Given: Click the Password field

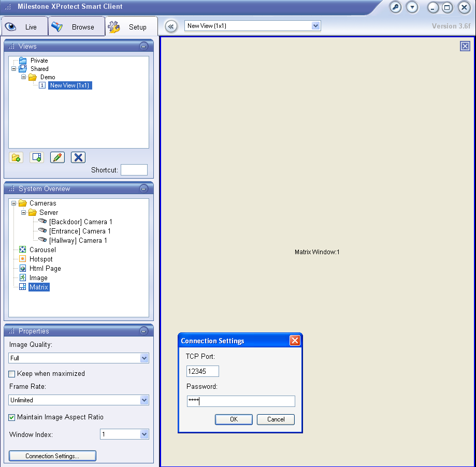Looking at the screenshot, I should coord(241,401).
